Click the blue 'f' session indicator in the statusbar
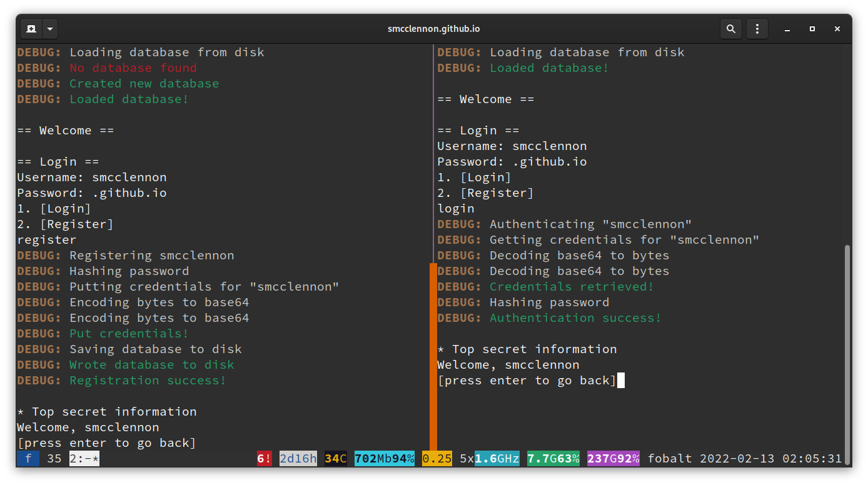The height and width of the screenshot is (485, 868). coord(28,458)
